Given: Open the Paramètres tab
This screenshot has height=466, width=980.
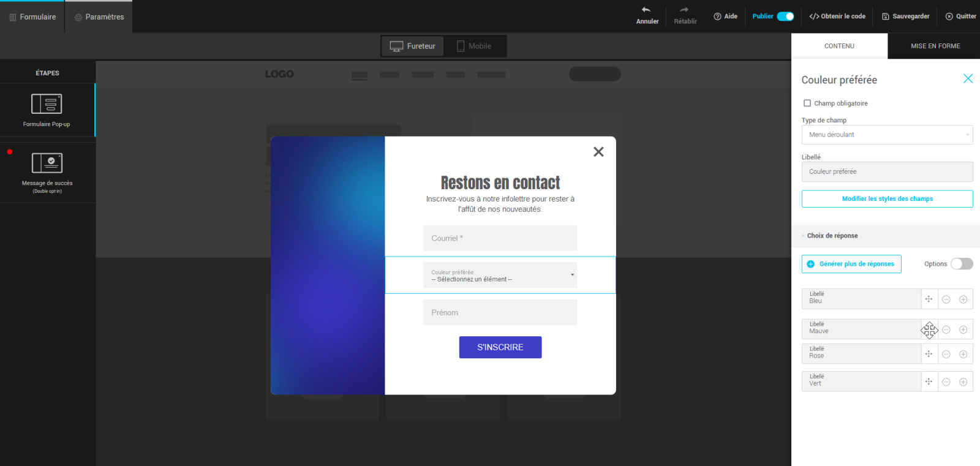Looking at the screenshot, I should (x=99, y=17).
